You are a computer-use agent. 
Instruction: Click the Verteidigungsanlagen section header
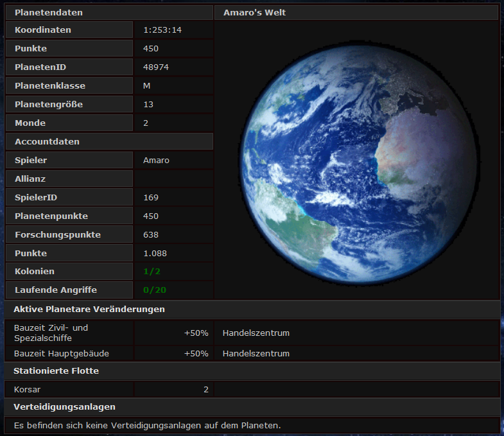pos(64,407)
